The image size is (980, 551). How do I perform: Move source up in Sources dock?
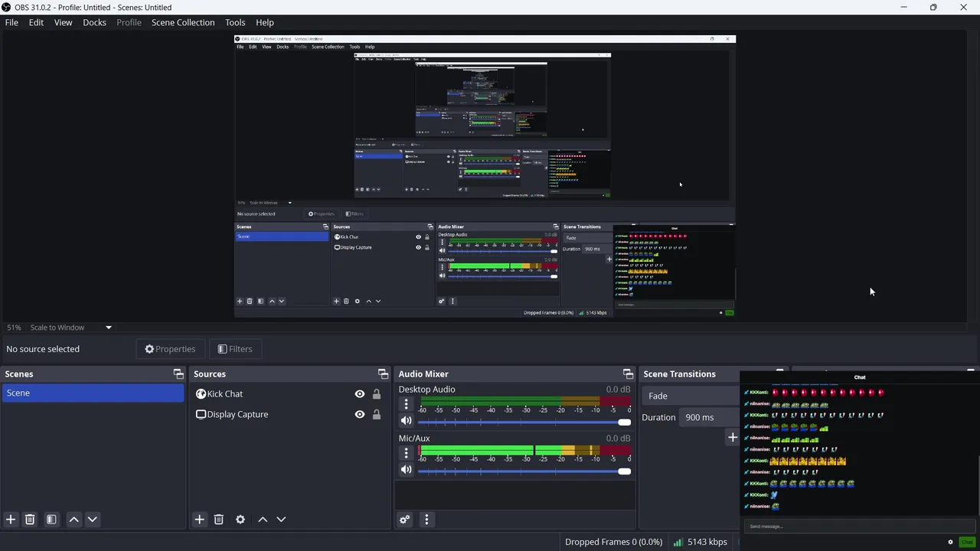(x=263, y=519)
